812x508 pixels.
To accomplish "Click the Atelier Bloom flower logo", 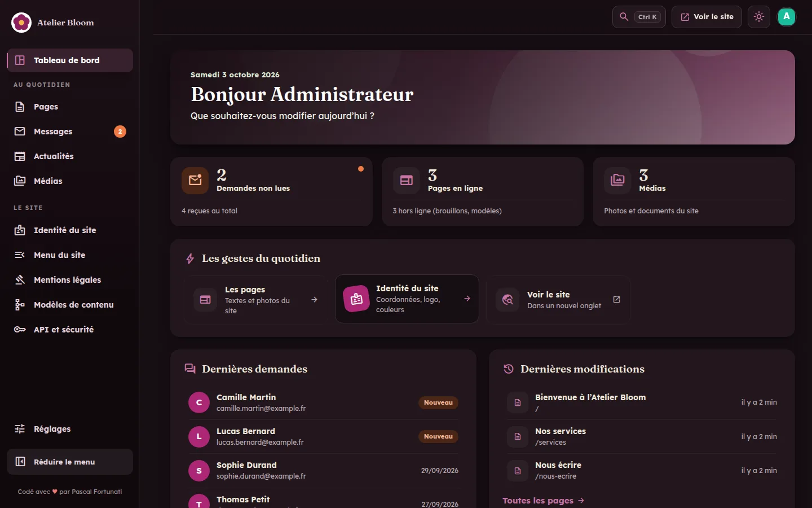I will (x=21, y=23).
